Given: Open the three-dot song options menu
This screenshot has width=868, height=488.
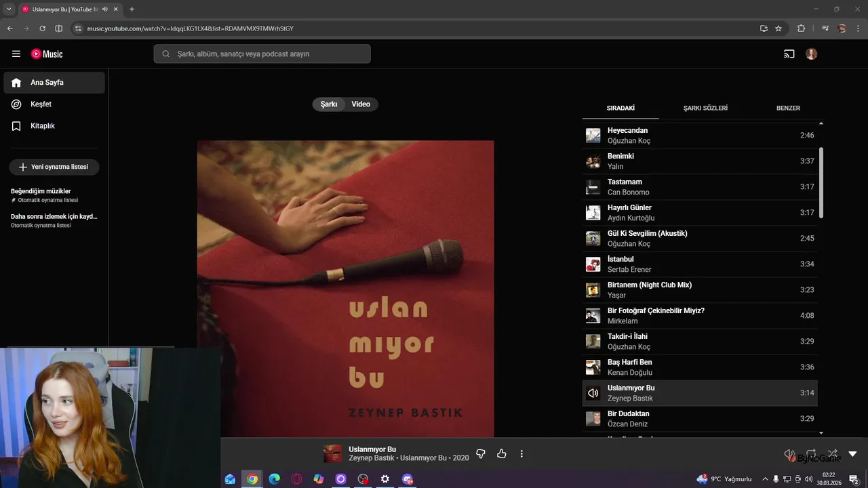Looking at the screenshot, I should (x=521, y=453).
